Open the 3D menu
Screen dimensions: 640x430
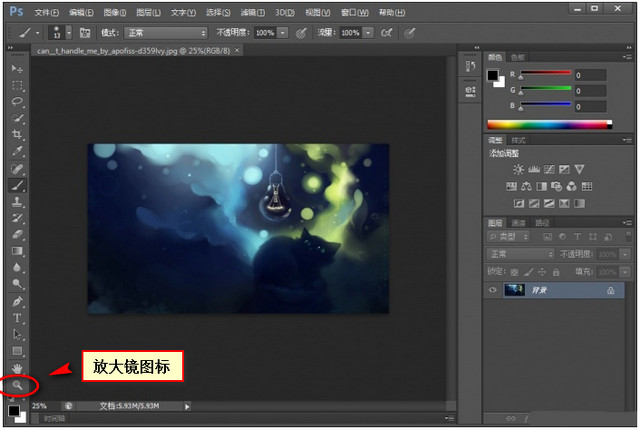284,13
